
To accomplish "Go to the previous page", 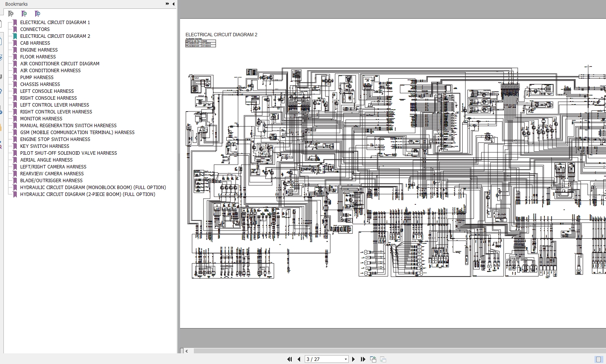I will [x=299, y=359].
